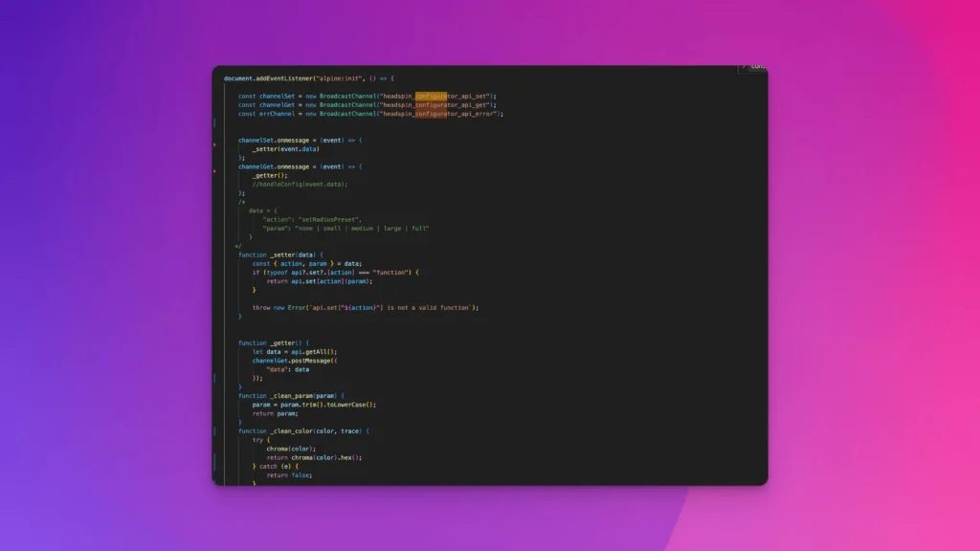
Task: Click highlighted 'configurator' match in the api_get string
Action: coord(431,104)
